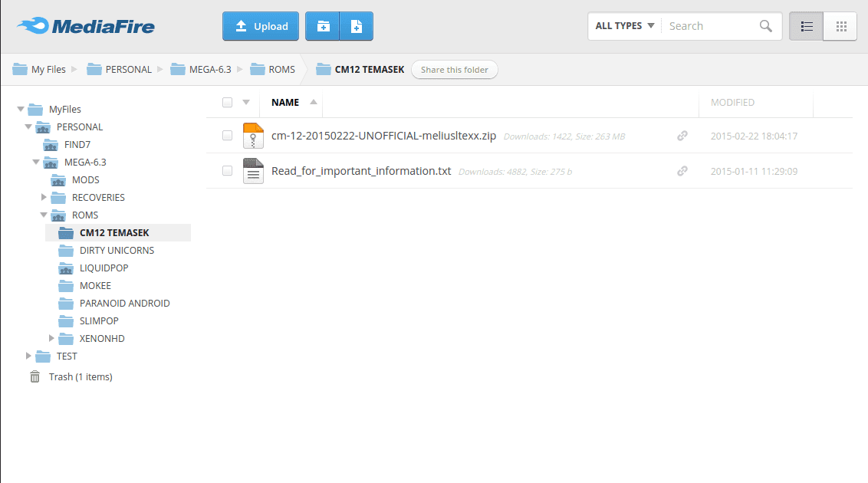Open the Read_for_important_information.txt file name

361,172
